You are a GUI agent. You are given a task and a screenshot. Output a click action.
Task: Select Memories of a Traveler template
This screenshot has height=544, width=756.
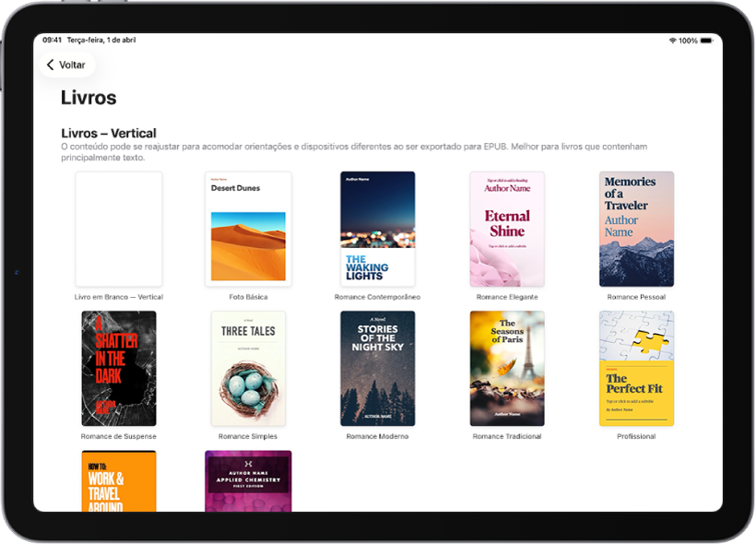[x=636, y=229]
